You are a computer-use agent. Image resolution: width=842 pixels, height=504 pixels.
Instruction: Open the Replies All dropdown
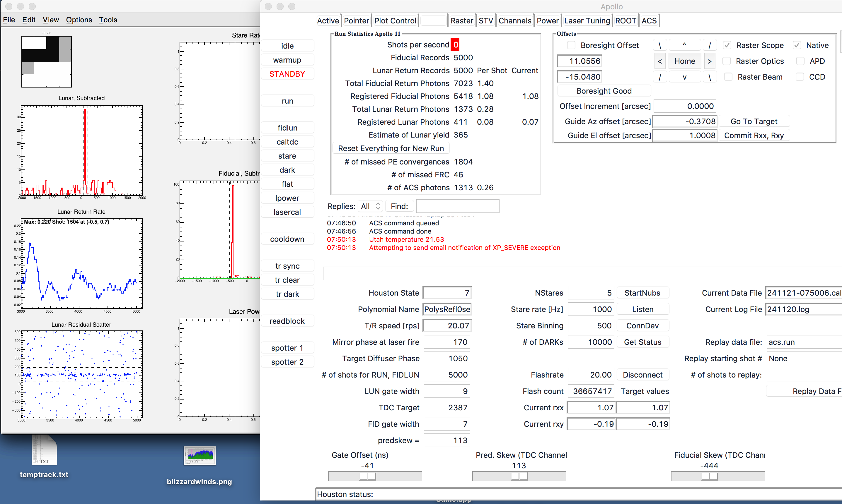tap(370, 206)
